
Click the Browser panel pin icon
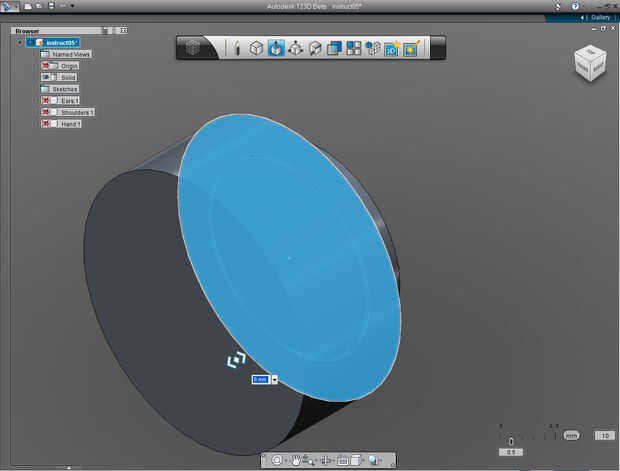coord(105,30)
